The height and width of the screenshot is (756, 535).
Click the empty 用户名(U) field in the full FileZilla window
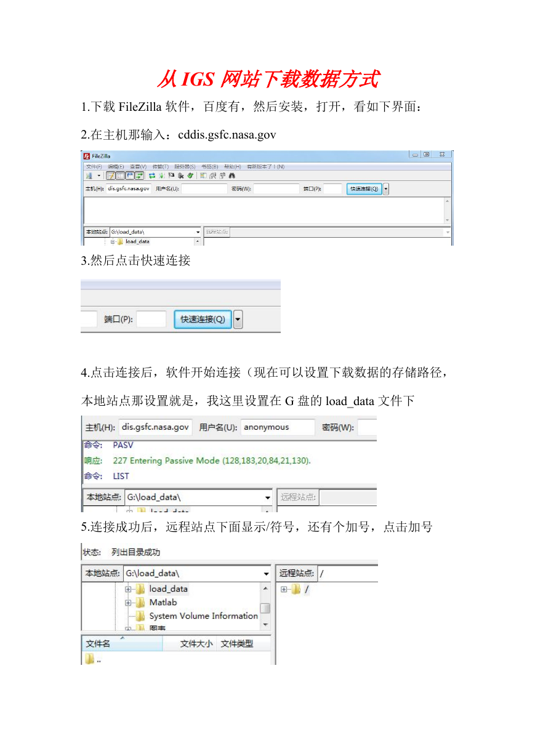(204, 189)
